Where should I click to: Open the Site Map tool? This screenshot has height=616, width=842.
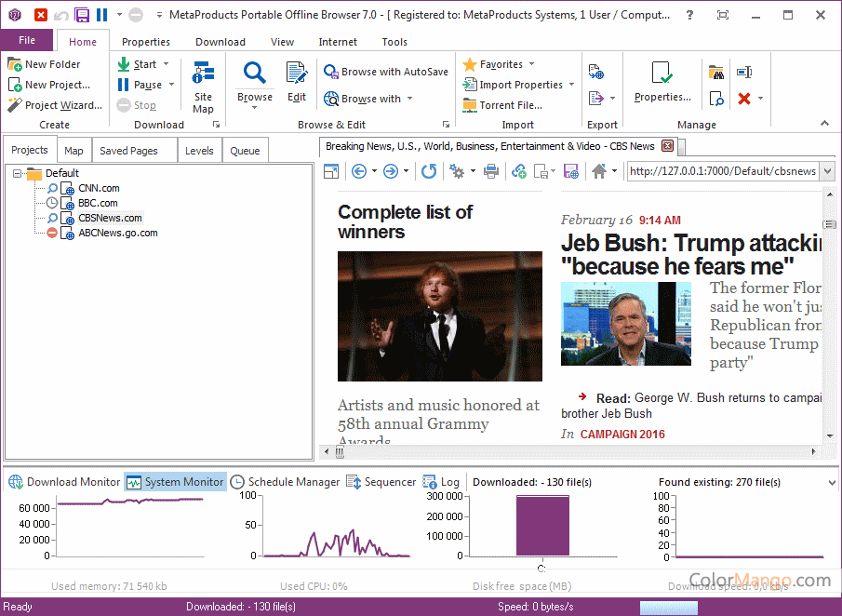point(203,87)
